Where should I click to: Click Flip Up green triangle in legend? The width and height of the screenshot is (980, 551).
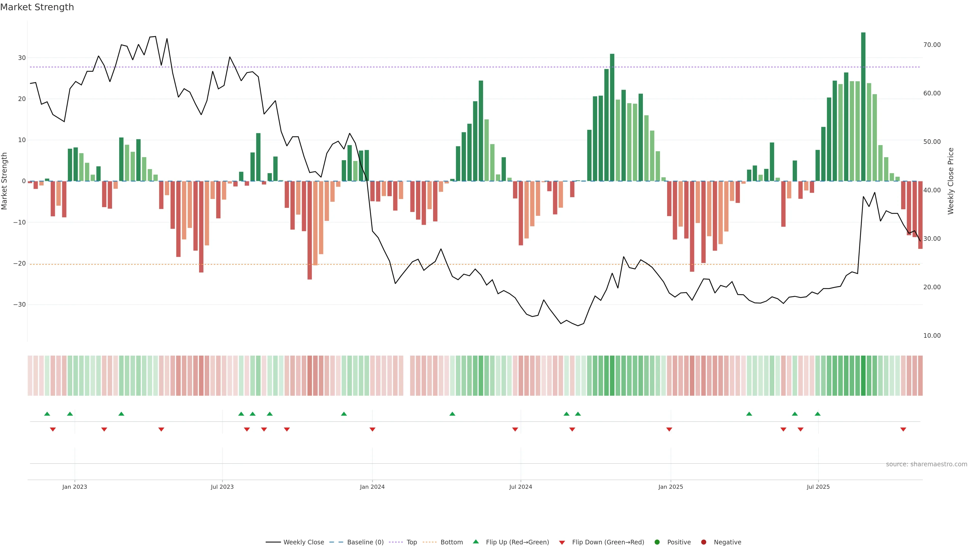[x=475, y=542]
